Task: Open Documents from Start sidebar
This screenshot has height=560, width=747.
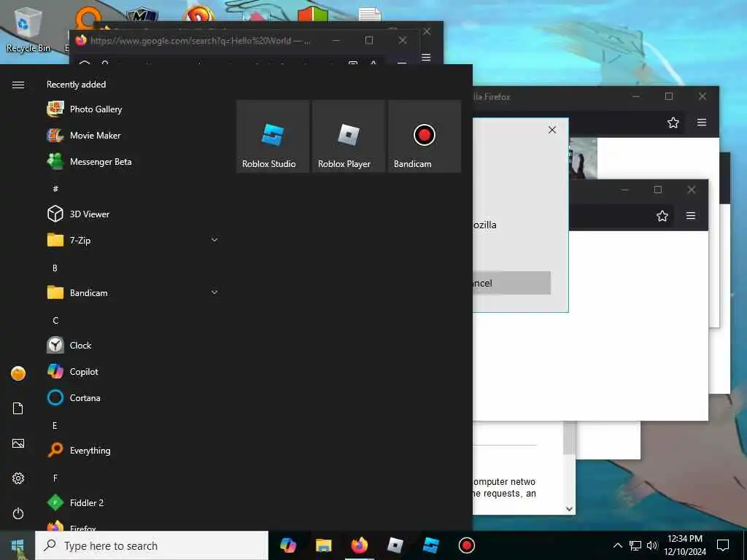Action: 18,408
